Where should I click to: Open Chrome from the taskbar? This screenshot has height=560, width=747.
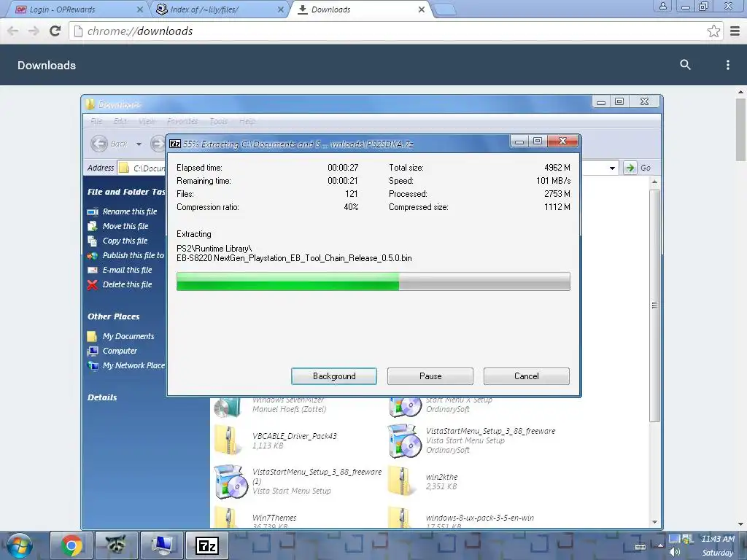71,545
